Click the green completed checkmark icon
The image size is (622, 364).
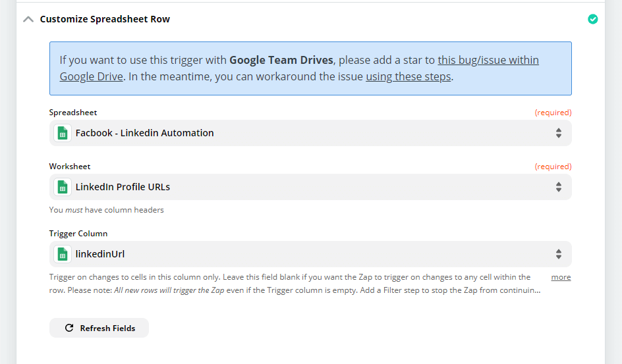[592, 19]
